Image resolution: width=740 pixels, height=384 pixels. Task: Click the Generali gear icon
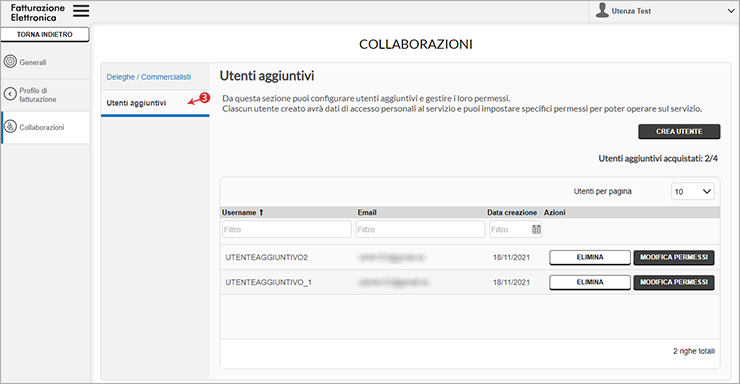(10, 61)
